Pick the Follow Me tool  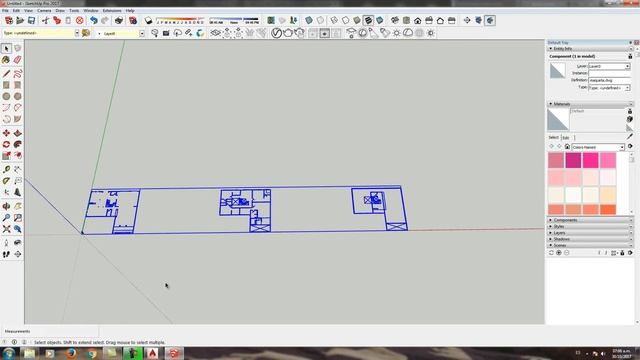coord(18,144)
